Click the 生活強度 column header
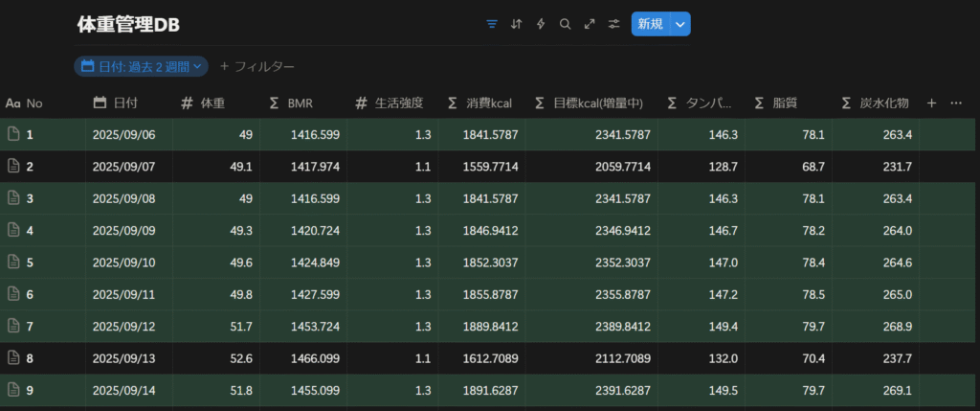The image size is (980, 411). [x=390, y=103]
